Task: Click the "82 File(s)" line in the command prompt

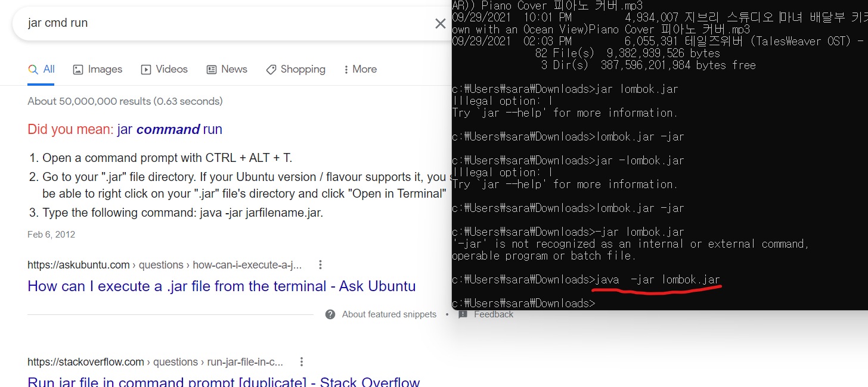Action: coord(627,53)
